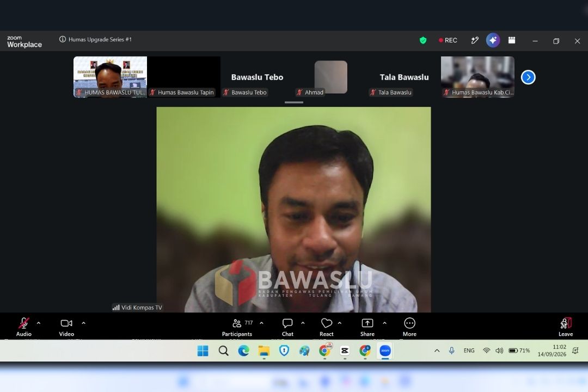588x392 pixels.
Task: Show next participants with the blue arrow
Action: tap(528, 77)
